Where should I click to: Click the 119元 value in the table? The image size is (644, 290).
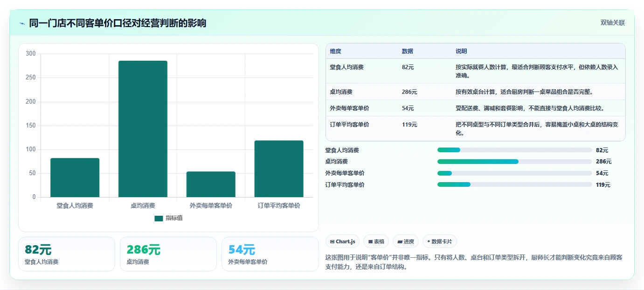coord(409,125)
